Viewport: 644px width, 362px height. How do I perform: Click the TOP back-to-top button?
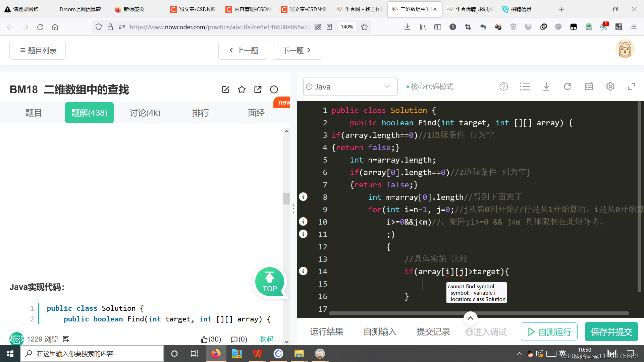(269, 282)
